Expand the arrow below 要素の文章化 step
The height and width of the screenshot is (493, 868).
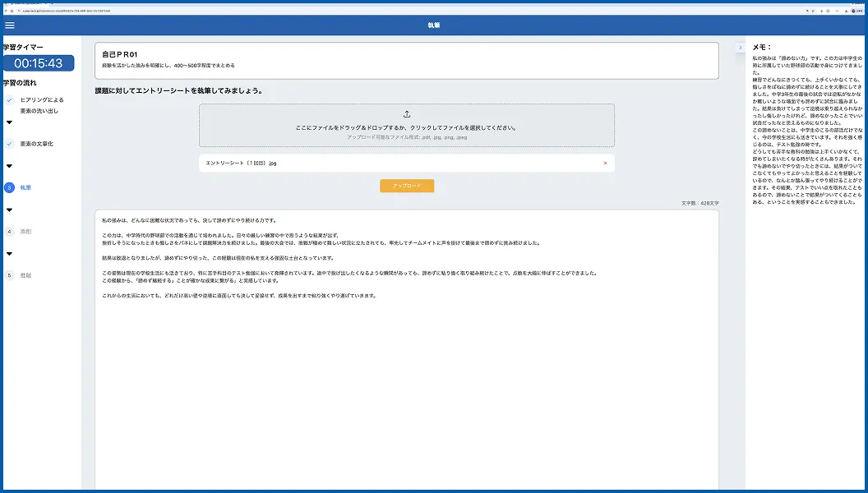click(x=9, y=166)
